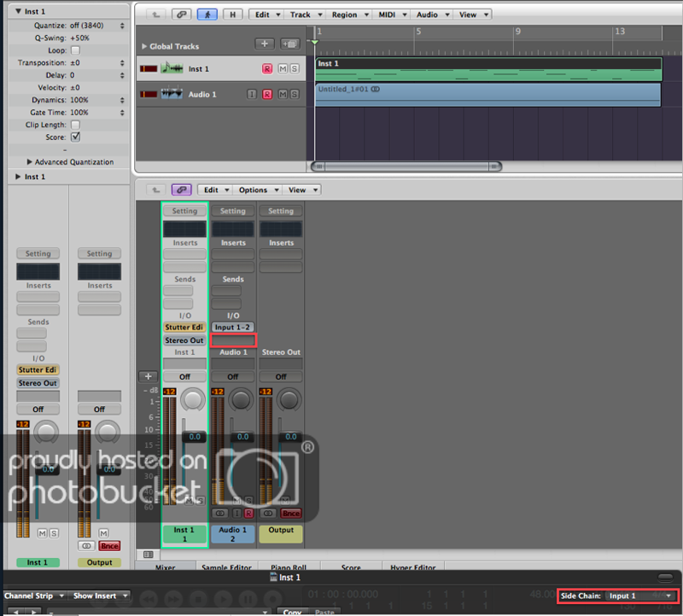The image size is (683, 616).
Task: Open the Region menu in arrange toolbar
Action: pyautogui.click(x=347, y=15)
